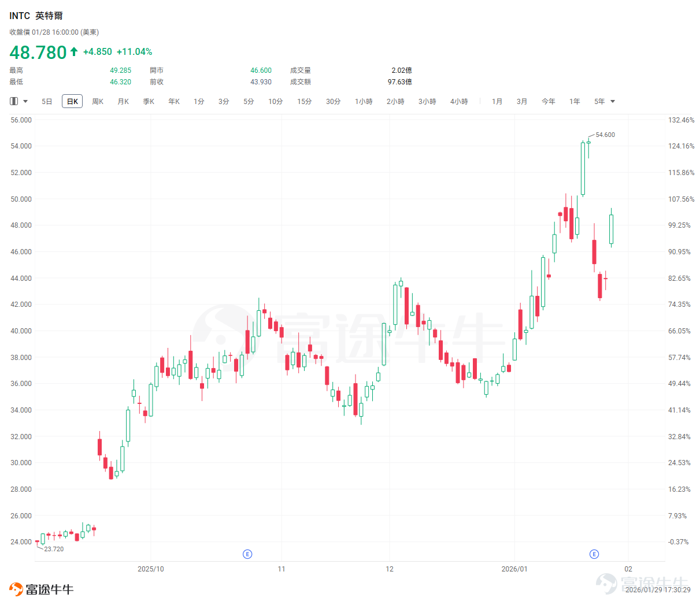Choose the 2小時 interval

click(395, 102)
